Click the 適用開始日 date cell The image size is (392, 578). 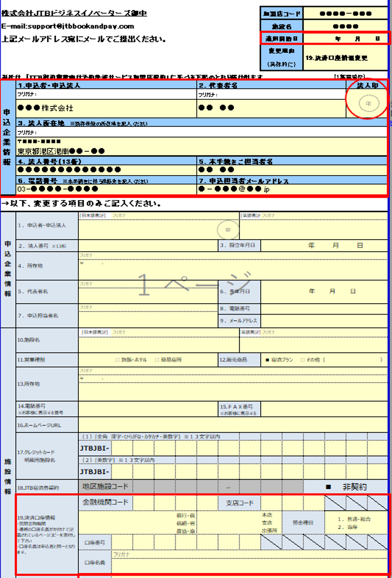pos(345,38)
